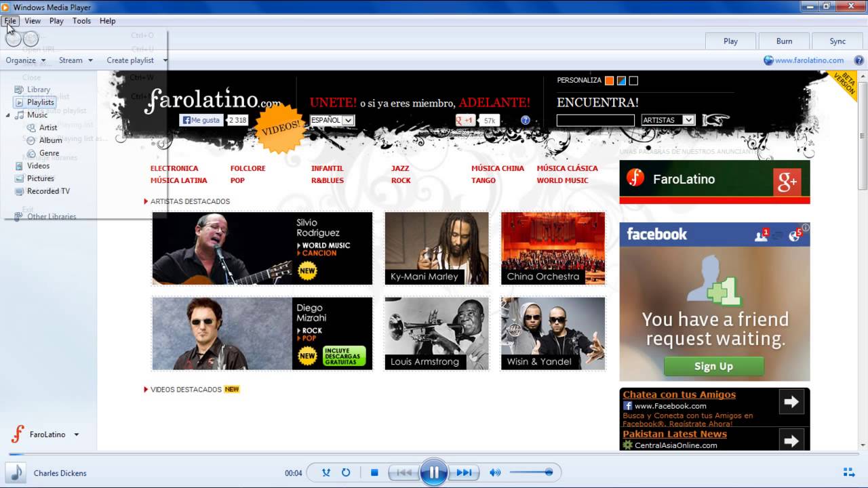Mute the volume speaker icon
The image size is (868, 488).
point(495,472)
